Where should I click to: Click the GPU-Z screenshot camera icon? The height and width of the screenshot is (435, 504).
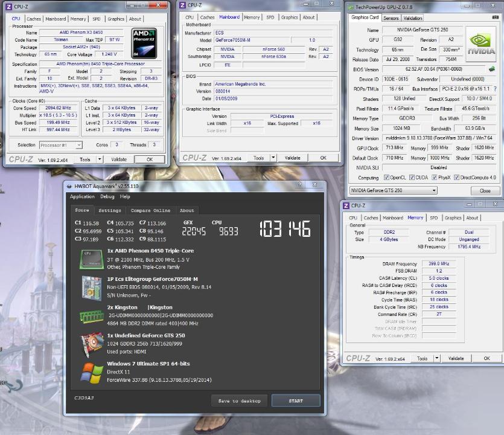(496, 17)
